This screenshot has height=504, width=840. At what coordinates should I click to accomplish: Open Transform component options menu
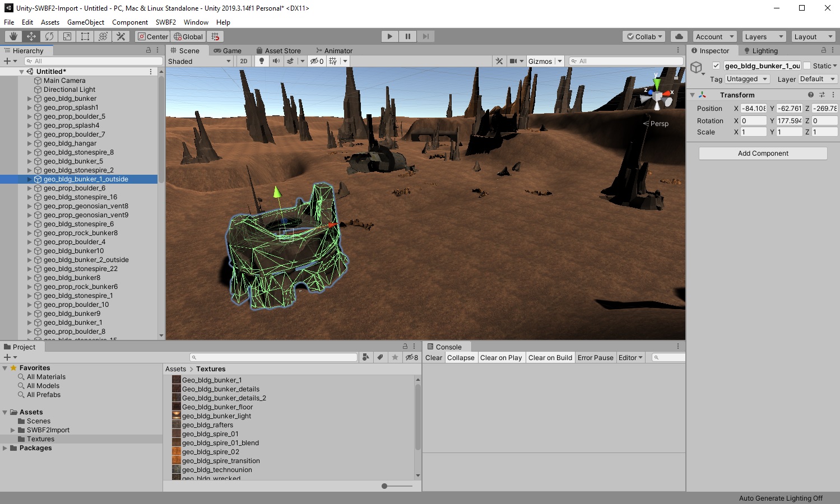[833, 95]
